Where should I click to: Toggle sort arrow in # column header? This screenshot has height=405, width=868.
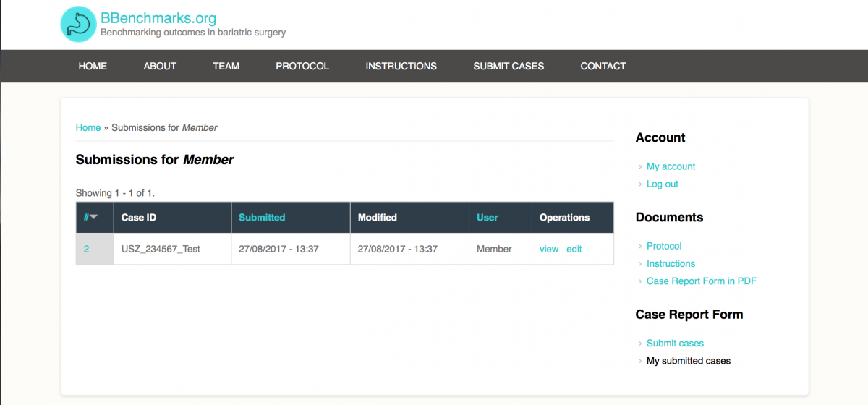[93, 218]
